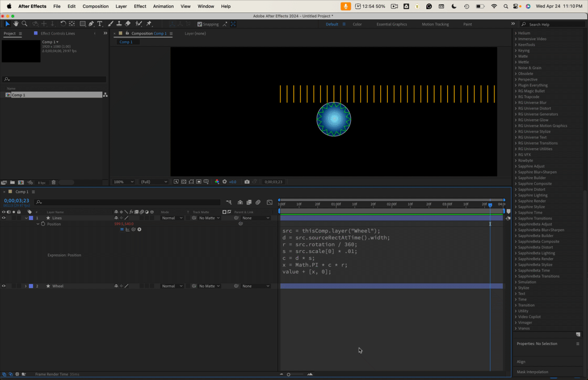Screen dimensions: 588x380
Task: Click blue current time 0;00;03;23 display
Action: click(16, 201)
